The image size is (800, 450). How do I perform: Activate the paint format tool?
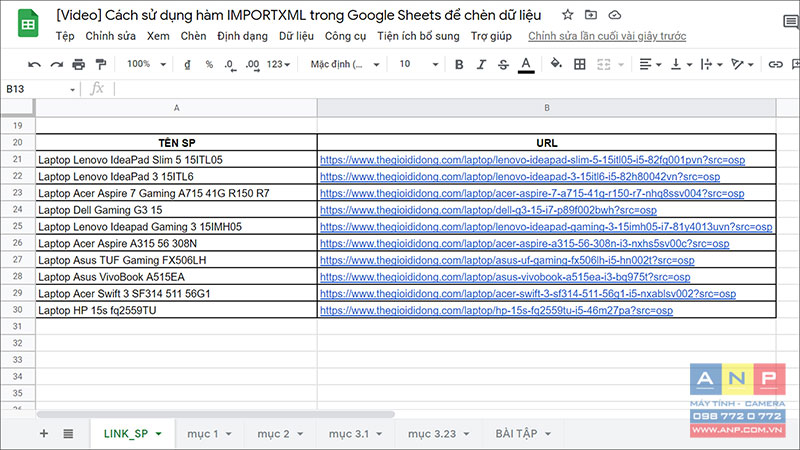click(101, 64)
